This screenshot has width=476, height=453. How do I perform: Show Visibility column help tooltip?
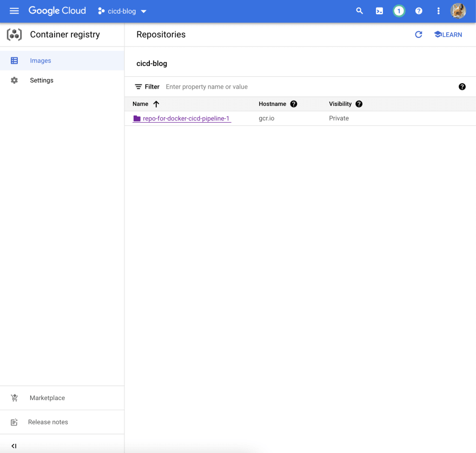pos(359,104)
